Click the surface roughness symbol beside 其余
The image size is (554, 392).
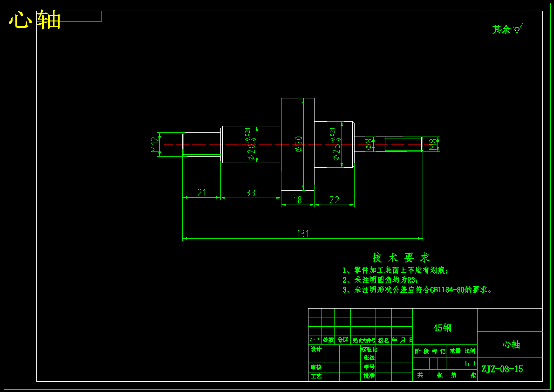click(518, 28)
